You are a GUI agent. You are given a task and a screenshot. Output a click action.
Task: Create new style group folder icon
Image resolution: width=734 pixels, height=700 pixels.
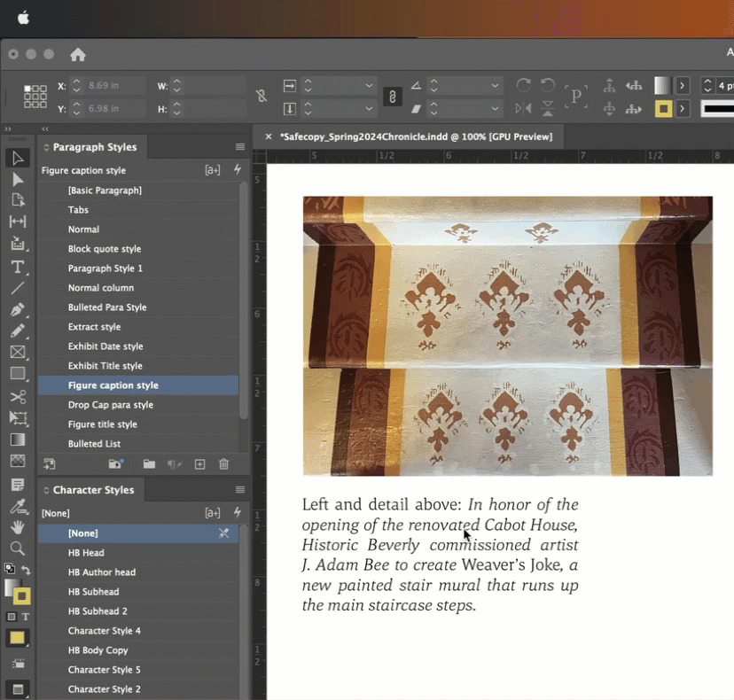(149, 464)
